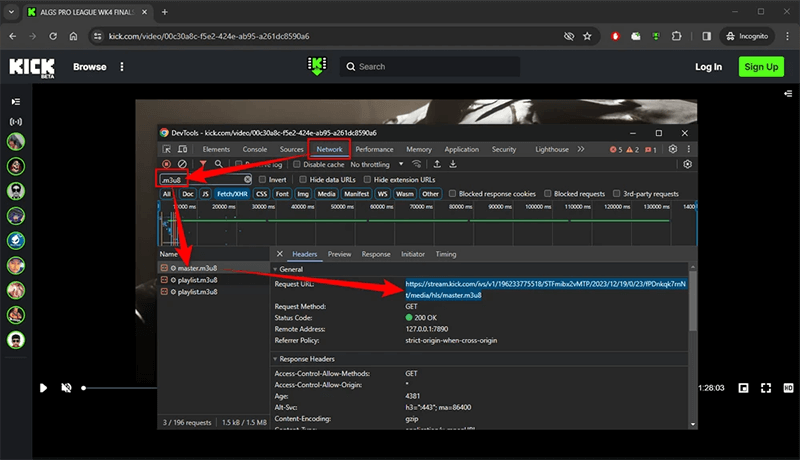Viewport: 800px width, 460px height.
Task: Check Blocked requests
Action: [547, 194]
